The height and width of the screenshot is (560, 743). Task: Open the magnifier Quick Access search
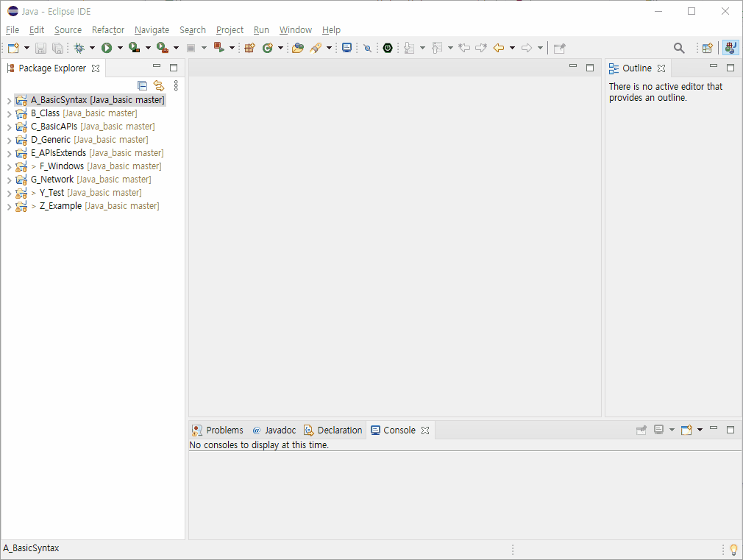coord(679,48)
